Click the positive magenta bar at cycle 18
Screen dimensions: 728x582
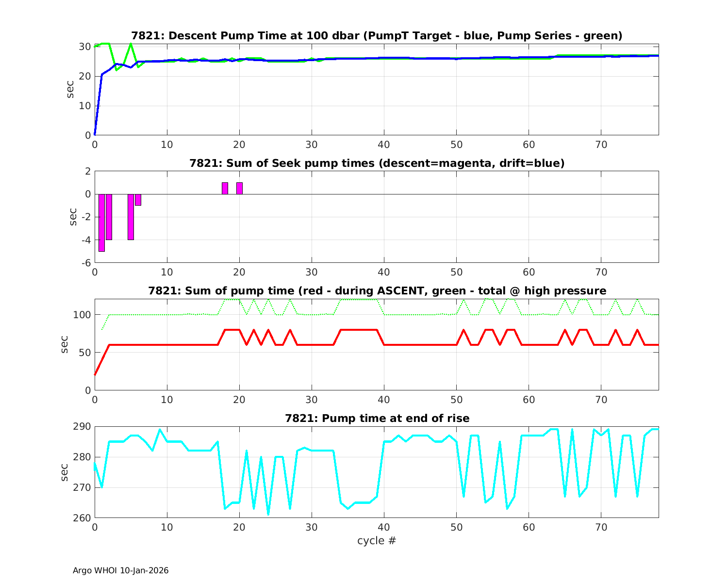coord(225,188)
